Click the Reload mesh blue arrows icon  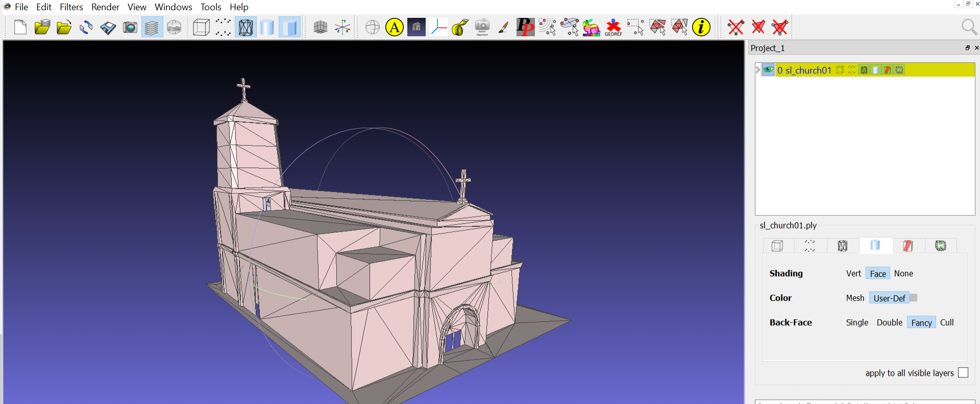[86, 28]
